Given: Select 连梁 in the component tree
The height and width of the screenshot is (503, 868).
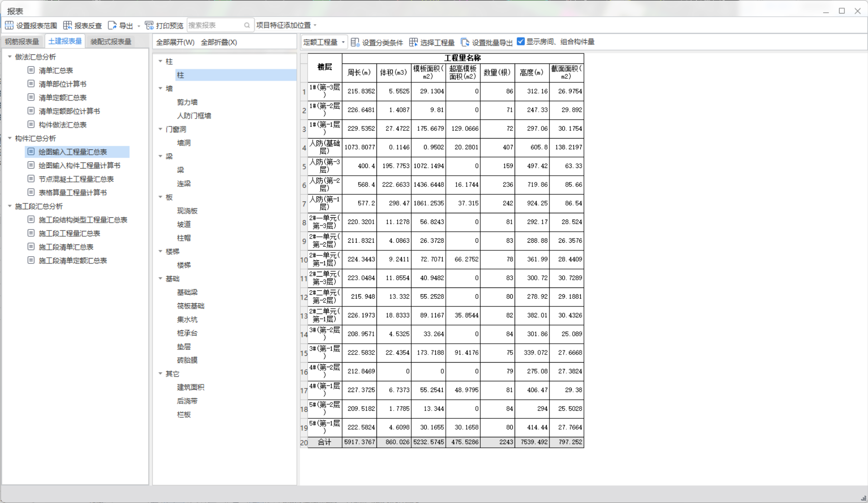Looking at the screenshot, I should coord(183,184).
